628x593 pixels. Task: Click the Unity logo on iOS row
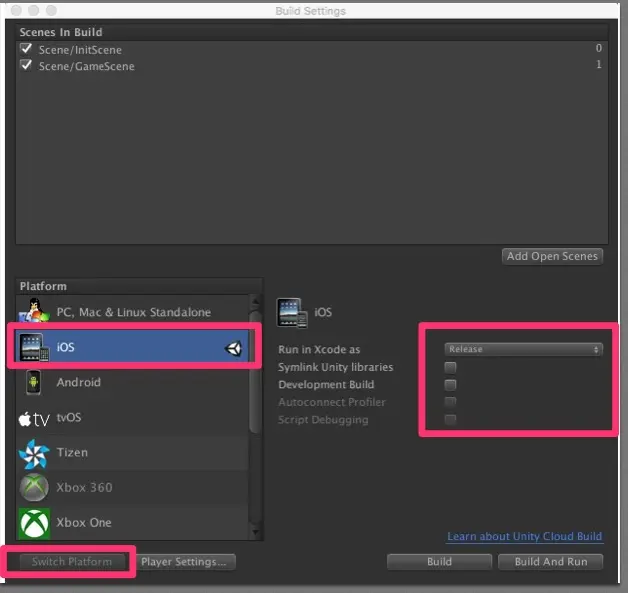233,348
